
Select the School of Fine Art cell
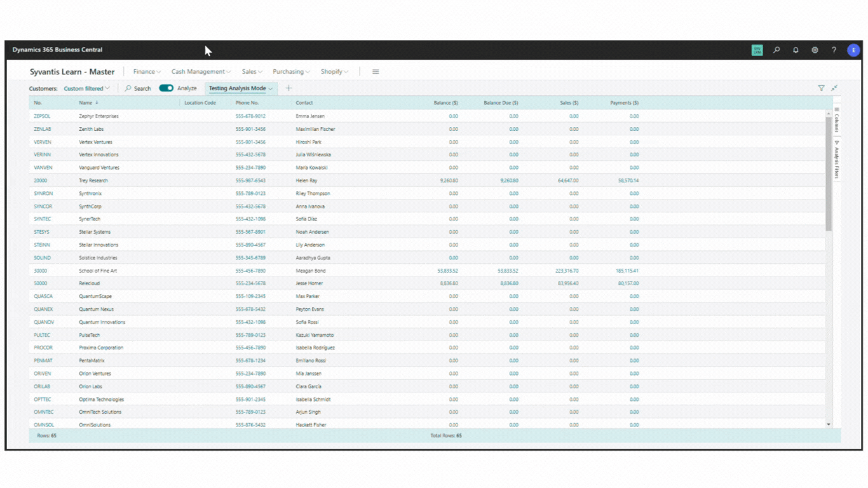(x=98, y=271)
